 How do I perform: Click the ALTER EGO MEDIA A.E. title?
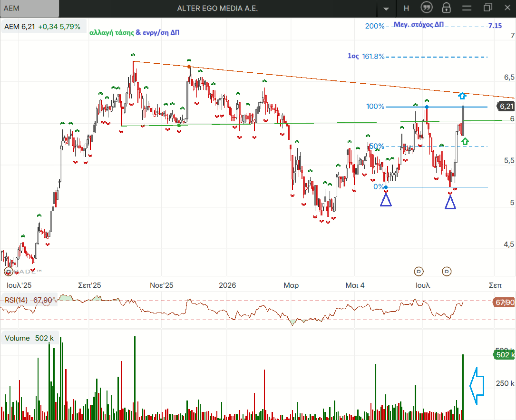pyautogui.click(x=217, y=8)
